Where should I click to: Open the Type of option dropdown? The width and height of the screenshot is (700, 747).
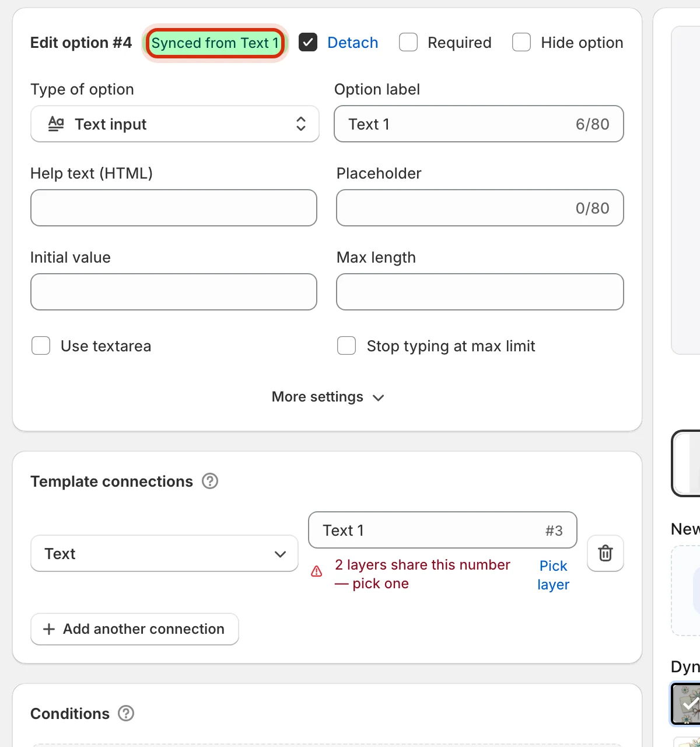pyautogui.click(x=175, y=124)
